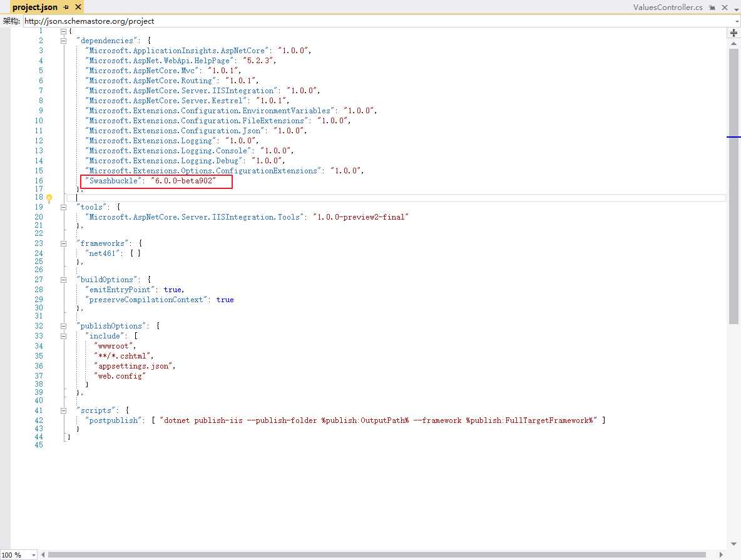Click the "5.2.3" version value
Screen dimensions: 741x560
258,61
